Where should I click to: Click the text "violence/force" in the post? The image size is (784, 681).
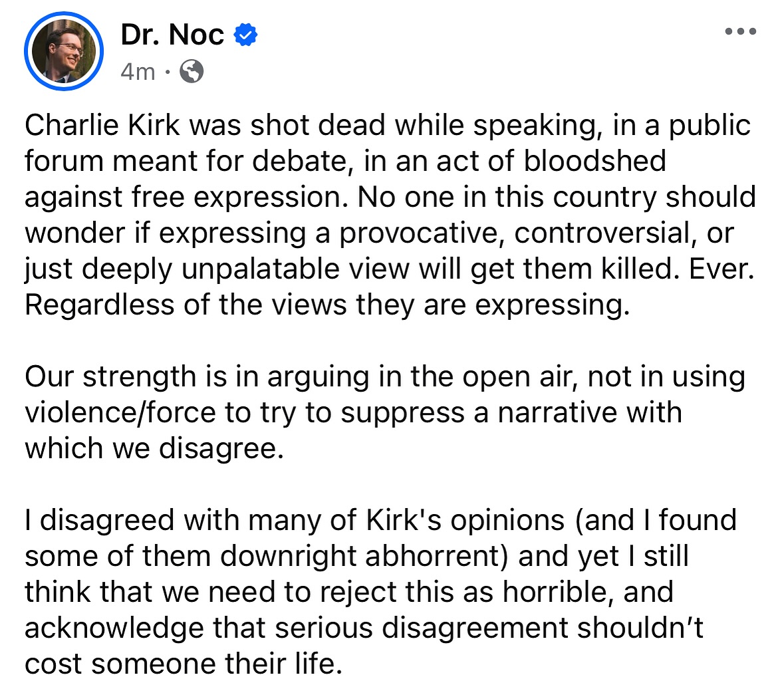click(x=120, y=412)
